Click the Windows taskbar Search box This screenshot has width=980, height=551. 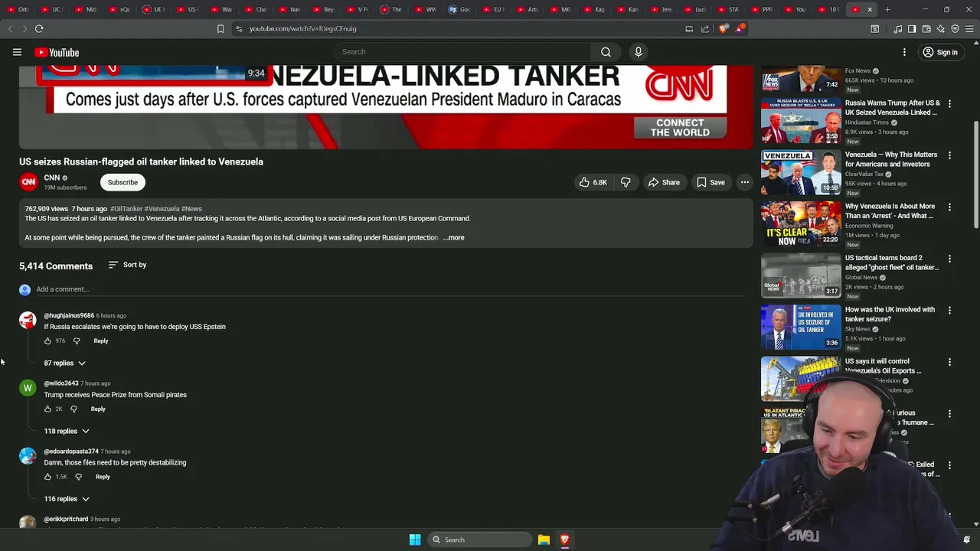coord(479,540)
